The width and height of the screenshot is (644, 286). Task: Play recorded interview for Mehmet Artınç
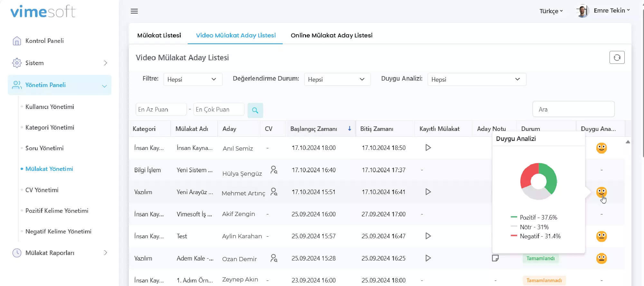click(428, 192)
